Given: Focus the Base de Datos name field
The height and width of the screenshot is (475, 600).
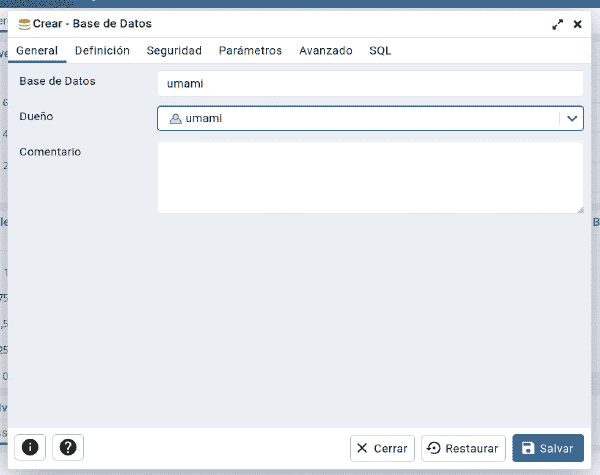Looking at the screenshot, I should [x=370, y=83].
